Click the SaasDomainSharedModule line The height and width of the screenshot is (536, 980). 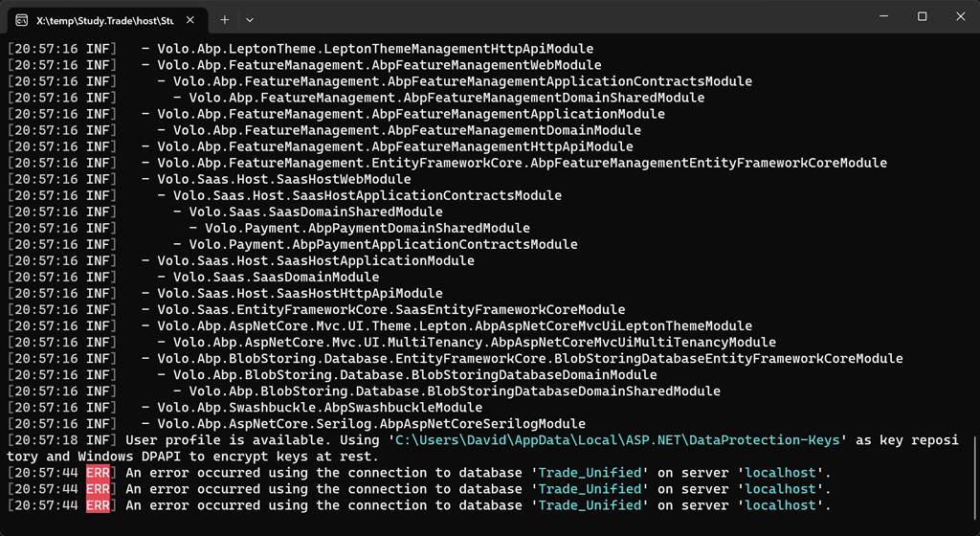click(225, 212)
